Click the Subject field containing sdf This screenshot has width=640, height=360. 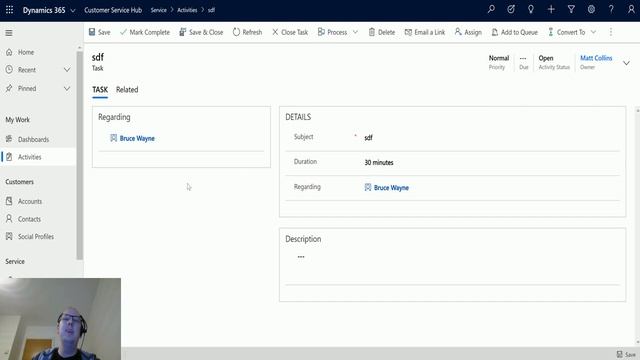[491, 138]
